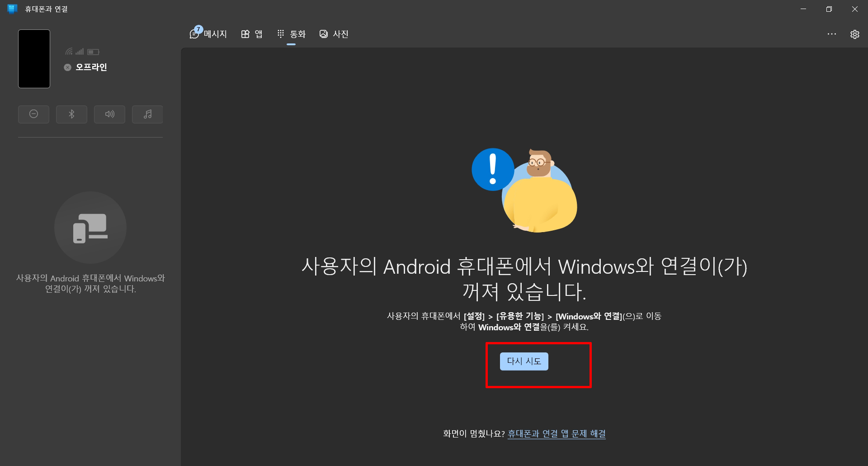
Task: Click the offline X status icon
Action: click(x=67, y=67)
